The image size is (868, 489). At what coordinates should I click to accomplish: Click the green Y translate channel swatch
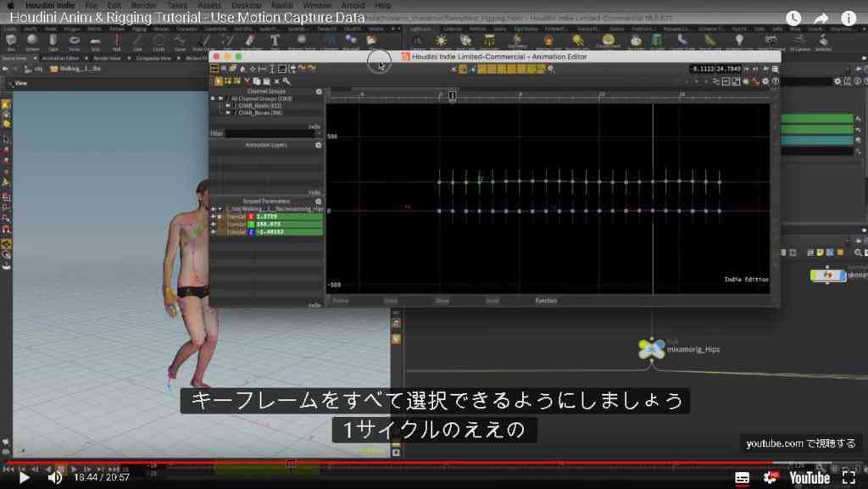click(251, 224)
